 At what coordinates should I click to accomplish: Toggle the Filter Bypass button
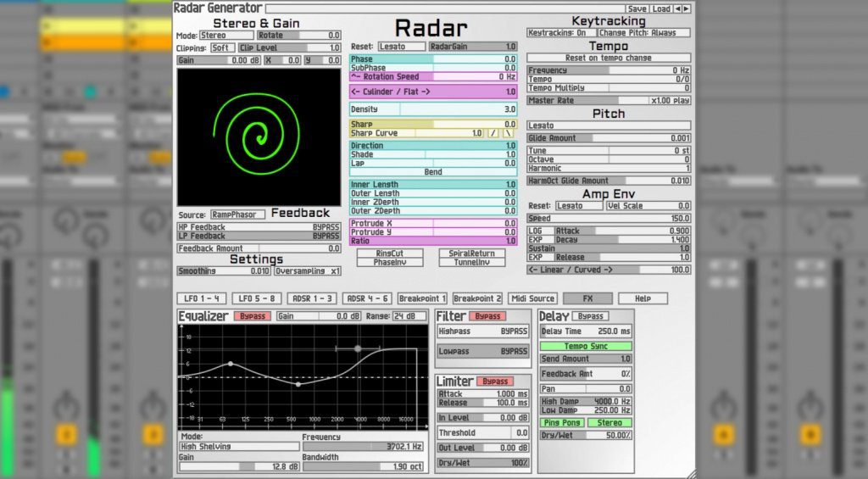click(487, 316)
